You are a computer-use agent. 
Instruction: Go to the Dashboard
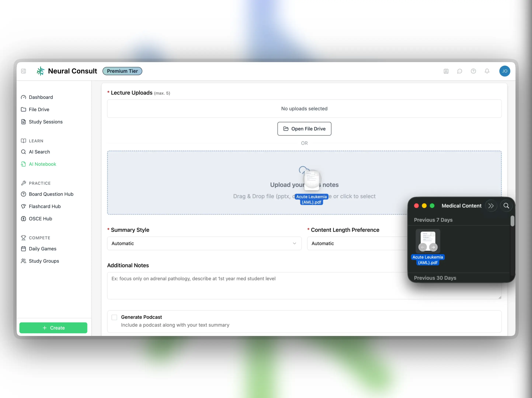point(41,97)
